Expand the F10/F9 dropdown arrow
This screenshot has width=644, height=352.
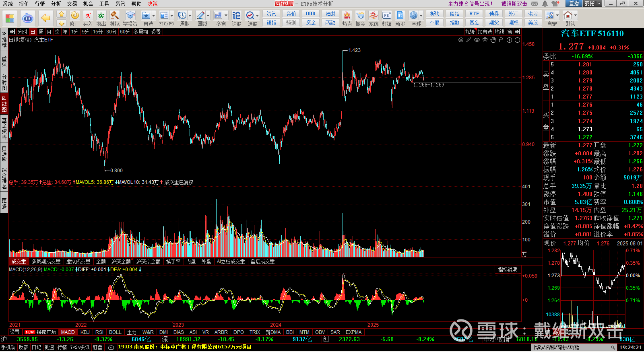tap(172, 16)
